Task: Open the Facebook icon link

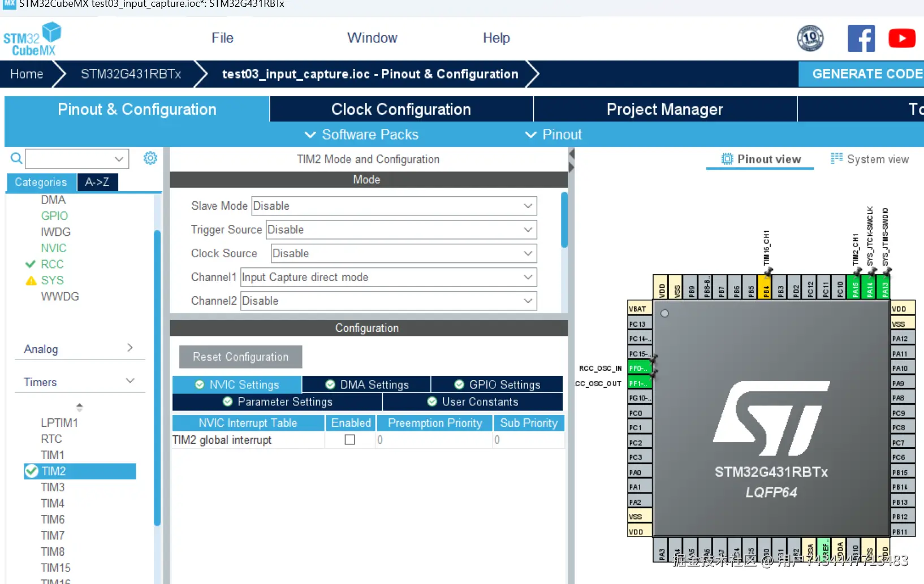Action: coord(861,38)
